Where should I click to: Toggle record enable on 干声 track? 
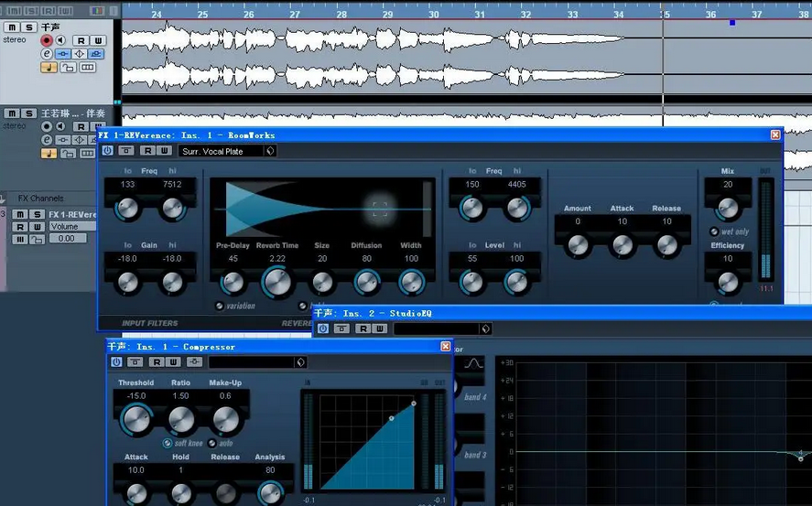click(47, 40)
